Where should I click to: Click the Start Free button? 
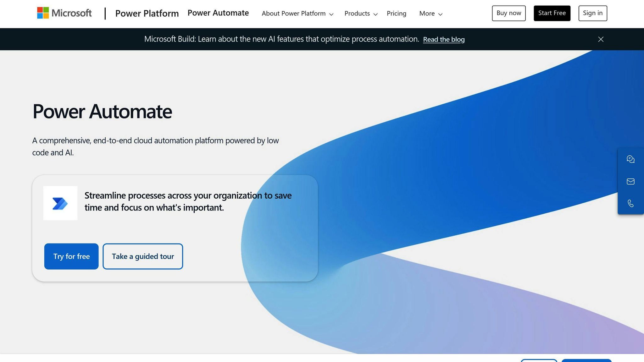click(552, 13)
